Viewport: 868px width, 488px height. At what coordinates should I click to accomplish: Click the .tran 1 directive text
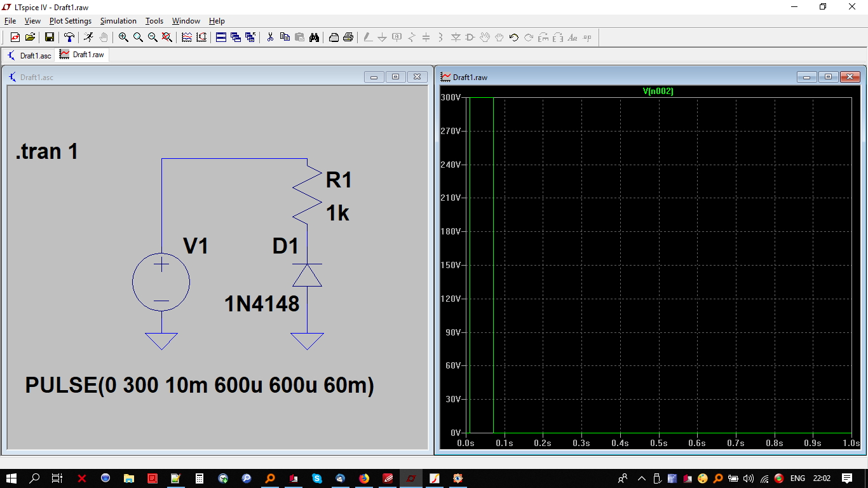point(47,152)
